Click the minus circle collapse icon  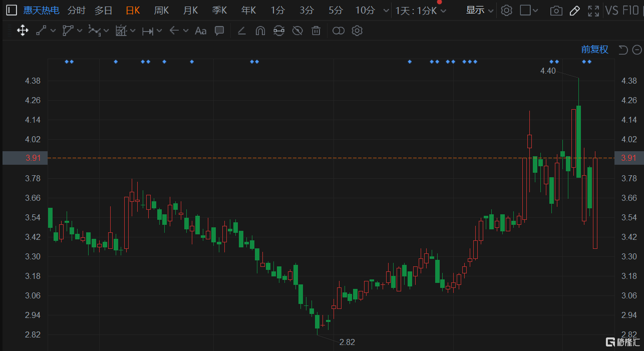[x=637, y=50]
